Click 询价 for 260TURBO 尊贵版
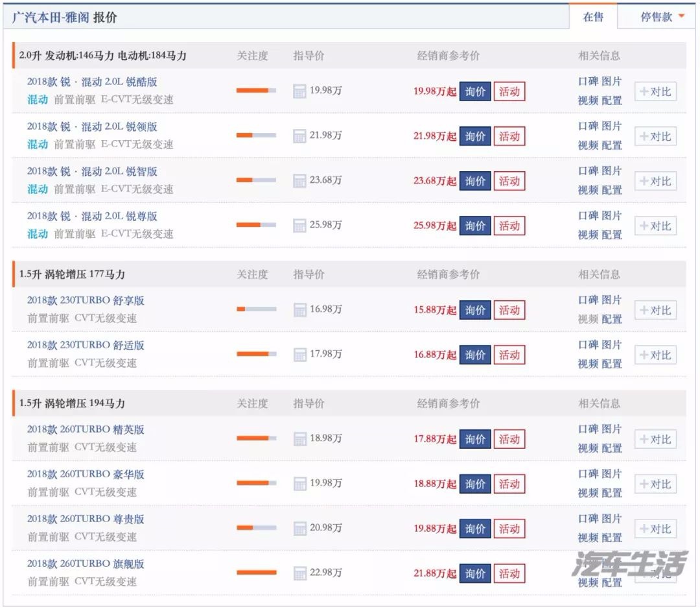 pyautogui.click(x=475, y=529)
